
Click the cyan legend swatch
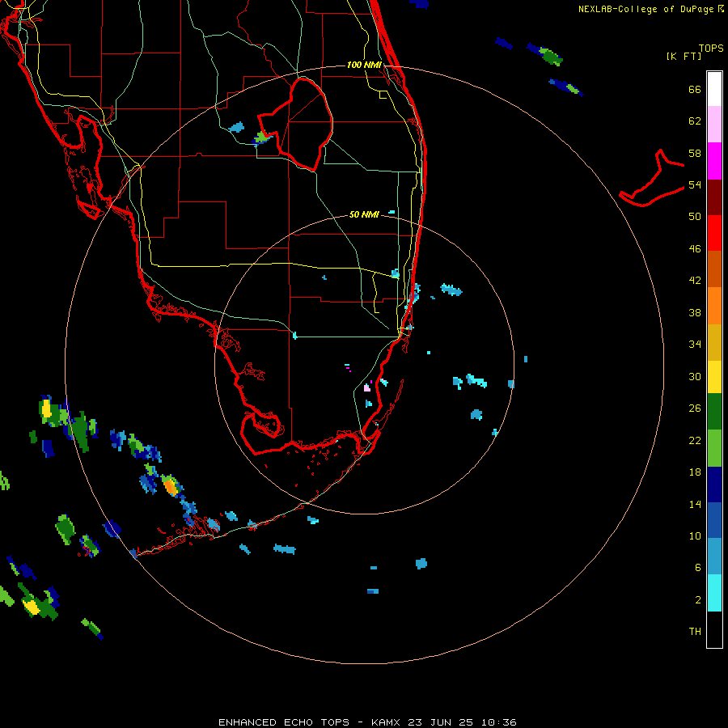714,593
